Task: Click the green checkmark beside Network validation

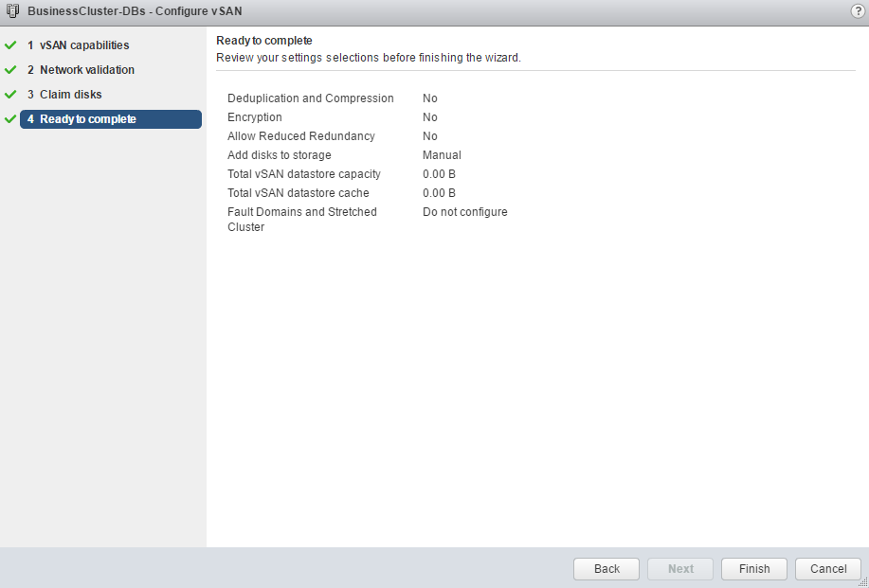Action: pyautogui.click(x=10, y=70)
